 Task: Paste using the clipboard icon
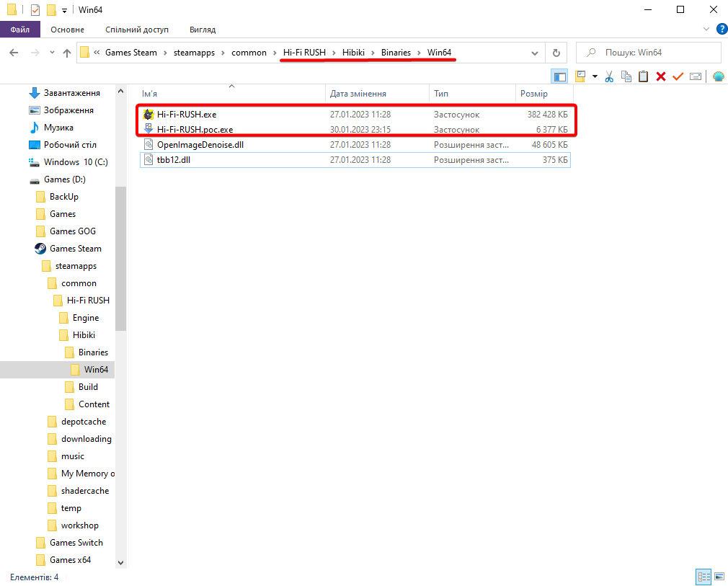tap(644, 76)
